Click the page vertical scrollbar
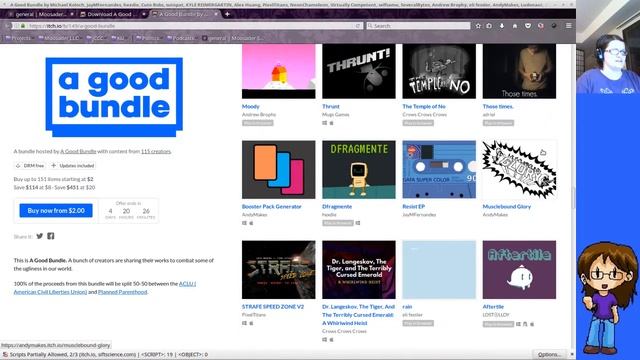The image size is (640, 360). pyautogui.click(x=573, y=198)
